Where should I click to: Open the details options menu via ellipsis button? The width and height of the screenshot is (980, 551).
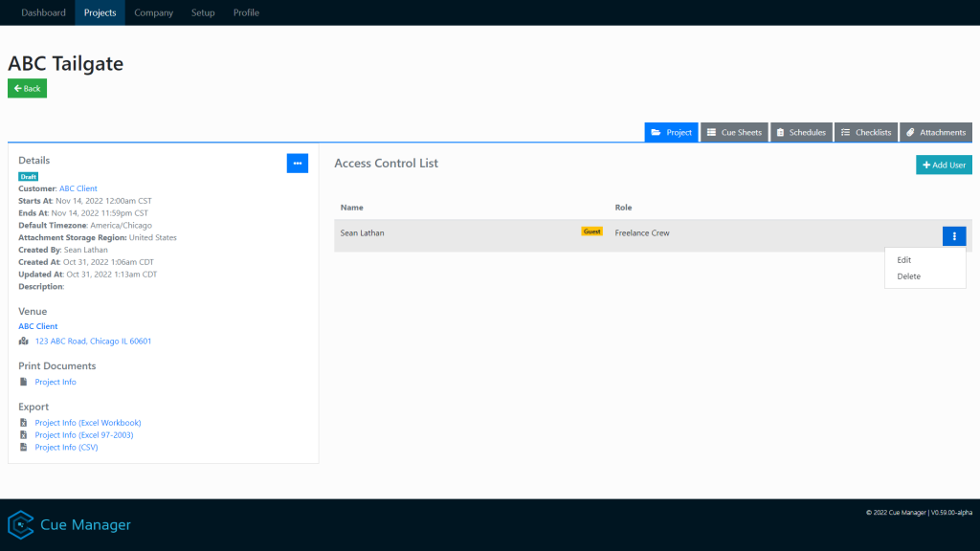(297, 163)
